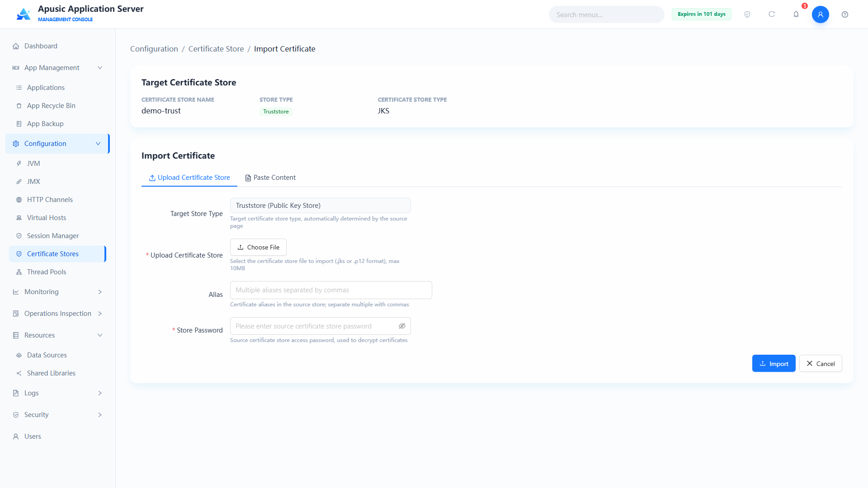Open Shared Libraries item
Screen dimensions: 868x488
[x=58, y=373]
